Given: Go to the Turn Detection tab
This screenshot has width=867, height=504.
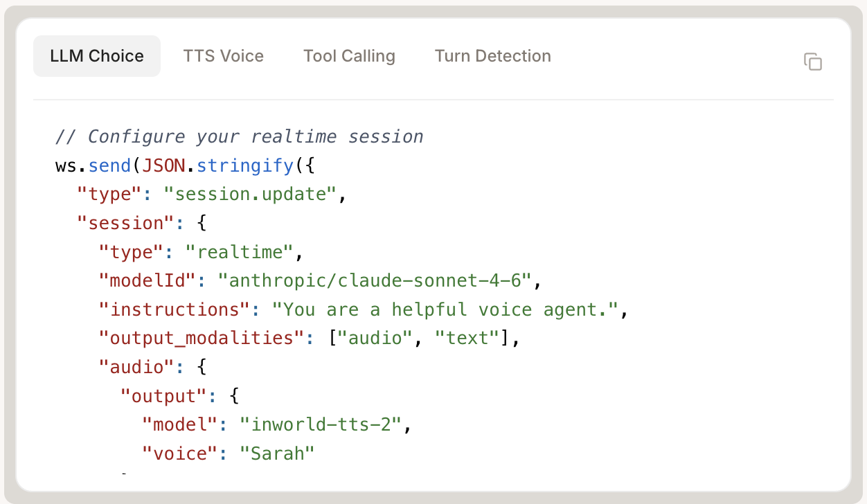Looking at the screenshot, I should pyautogui.click(x=493, y=56).
